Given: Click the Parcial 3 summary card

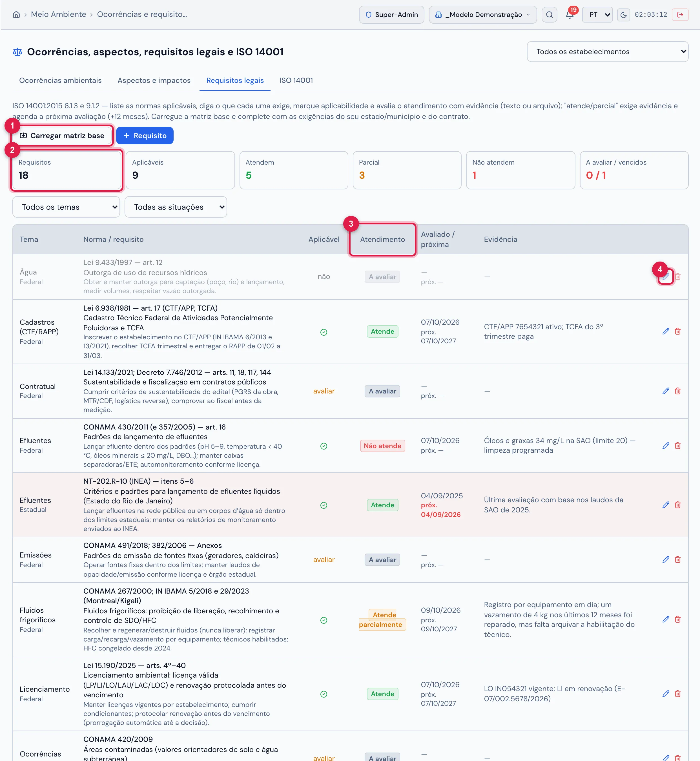Looking at the screenshot, I should 407,170.
